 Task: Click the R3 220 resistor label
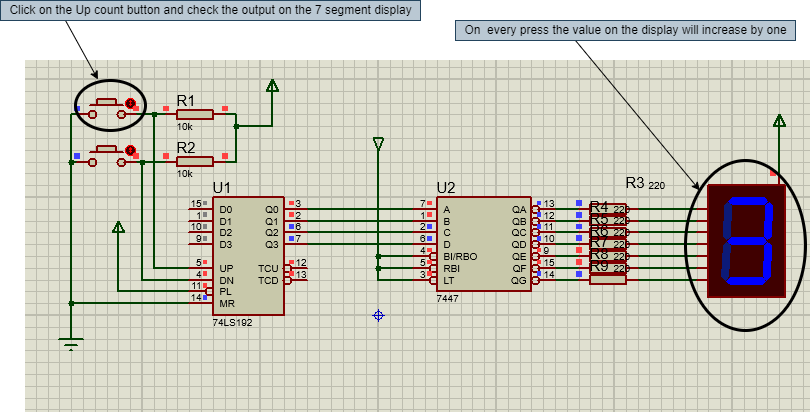coord(644,183)
